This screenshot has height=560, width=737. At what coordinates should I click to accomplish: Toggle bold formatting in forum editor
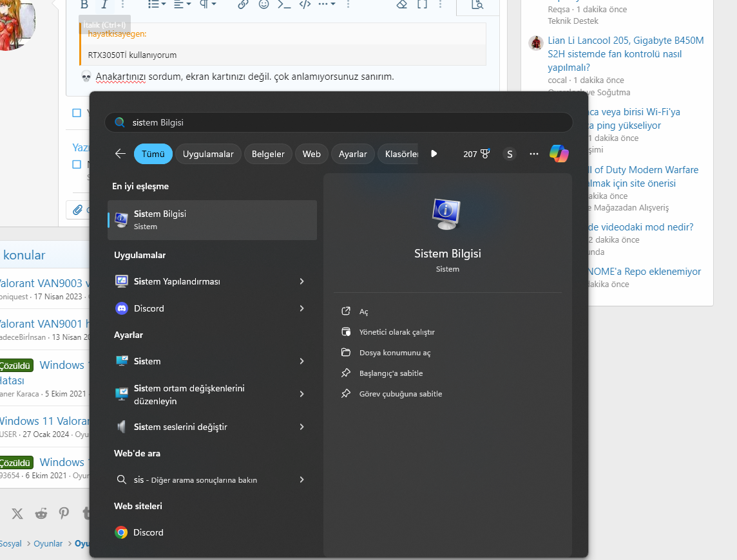[x=84, y=5]
